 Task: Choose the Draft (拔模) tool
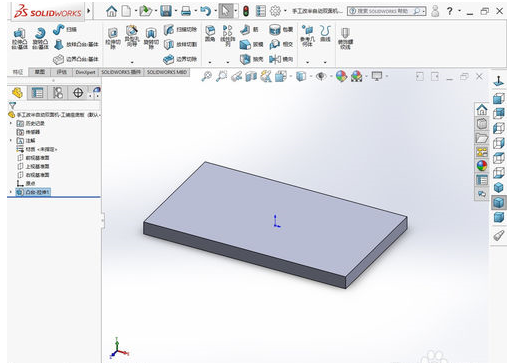252,44
